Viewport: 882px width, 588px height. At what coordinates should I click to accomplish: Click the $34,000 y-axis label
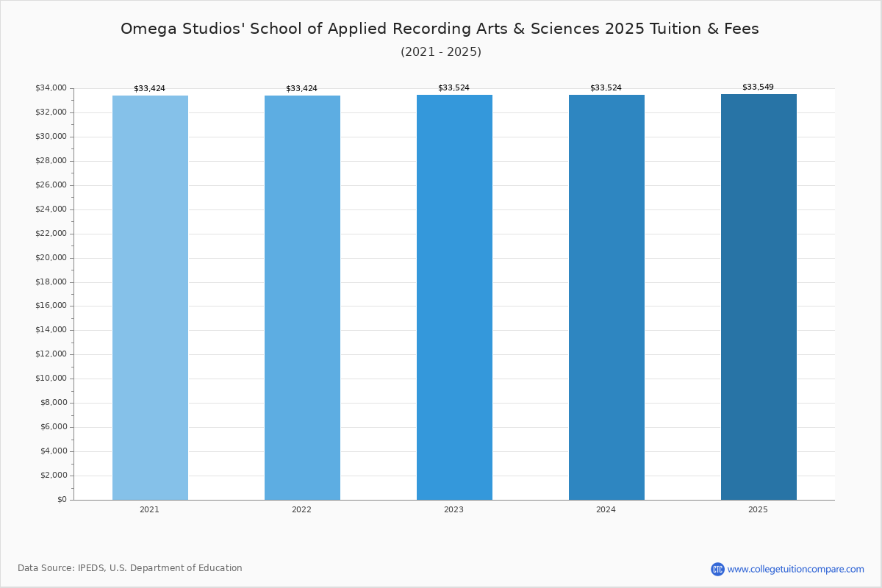pyautogui.click(x=51, y=88)
